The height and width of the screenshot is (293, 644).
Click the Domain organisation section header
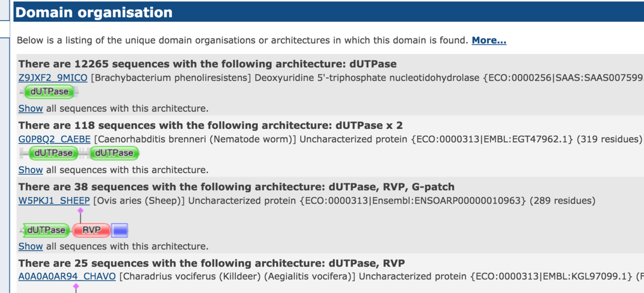(x=94, y=12)
